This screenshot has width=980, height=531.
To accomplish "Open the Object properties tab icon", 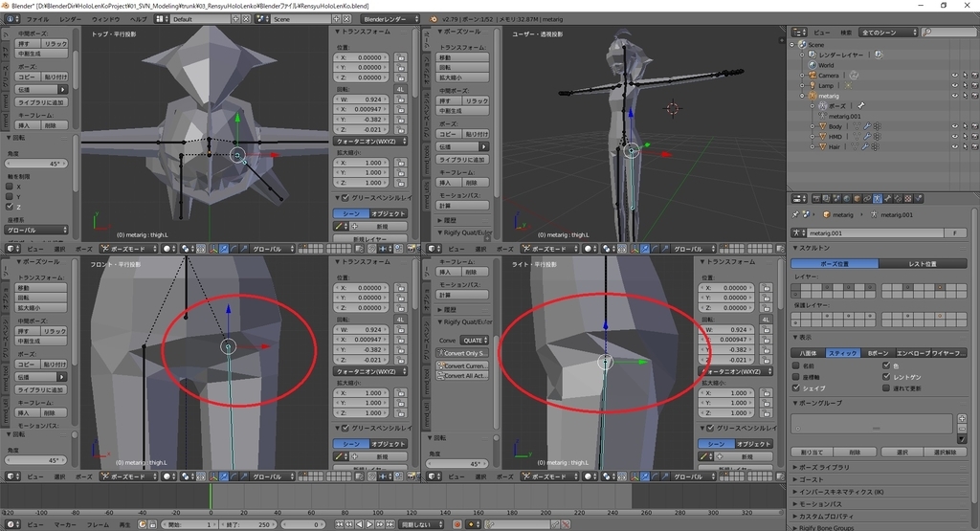I will point(857,199).
